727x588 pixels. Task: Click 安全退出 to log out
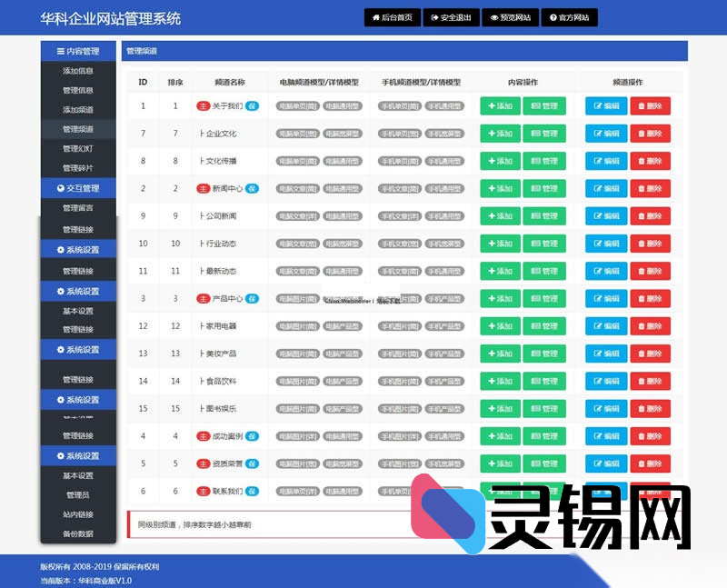pyautogui.click(x=451, y=17)
